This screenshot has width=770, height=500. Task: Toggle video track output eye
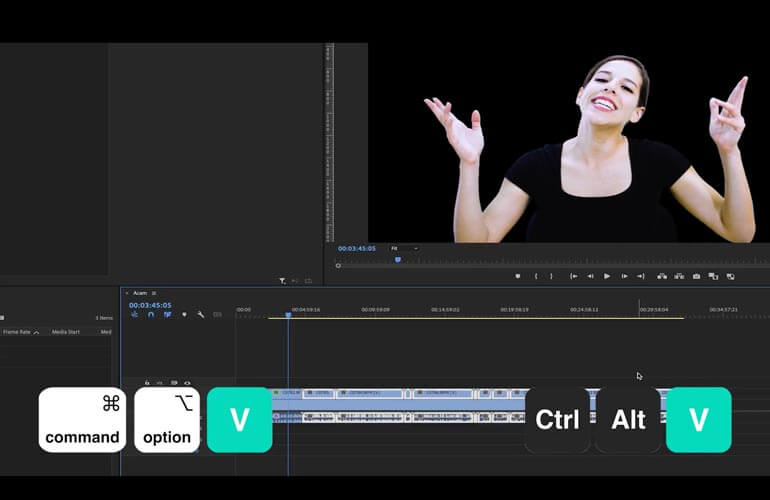187,382
